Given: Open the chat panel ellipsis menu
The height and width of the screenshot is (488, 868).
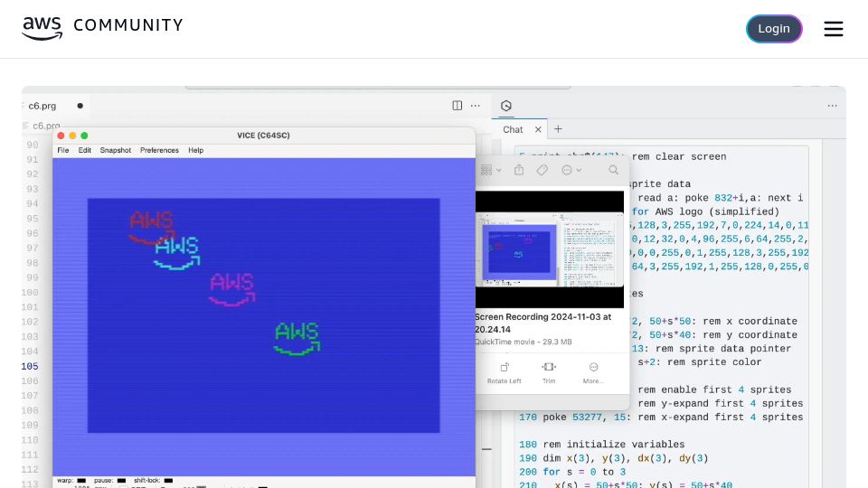Looking at the screenshot, I should [x=832, y=106].
